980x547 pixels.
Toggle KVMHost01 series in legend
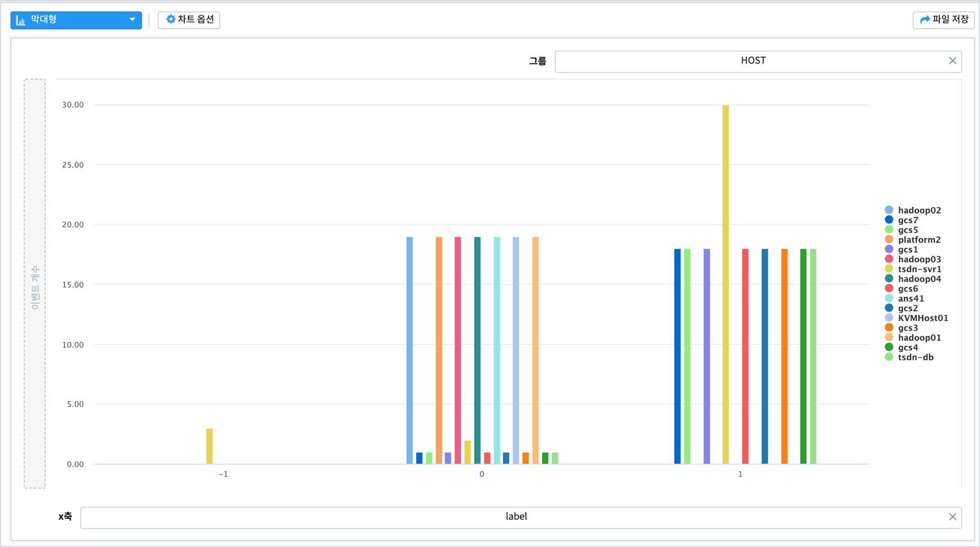916,318
